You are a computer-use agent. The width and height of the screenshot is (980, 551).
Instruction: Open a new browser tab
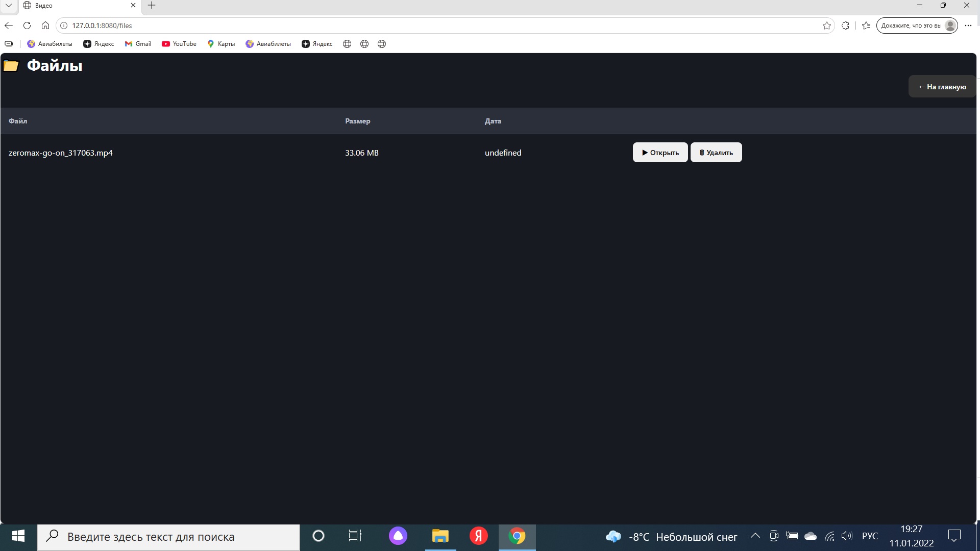pos(152,6)
